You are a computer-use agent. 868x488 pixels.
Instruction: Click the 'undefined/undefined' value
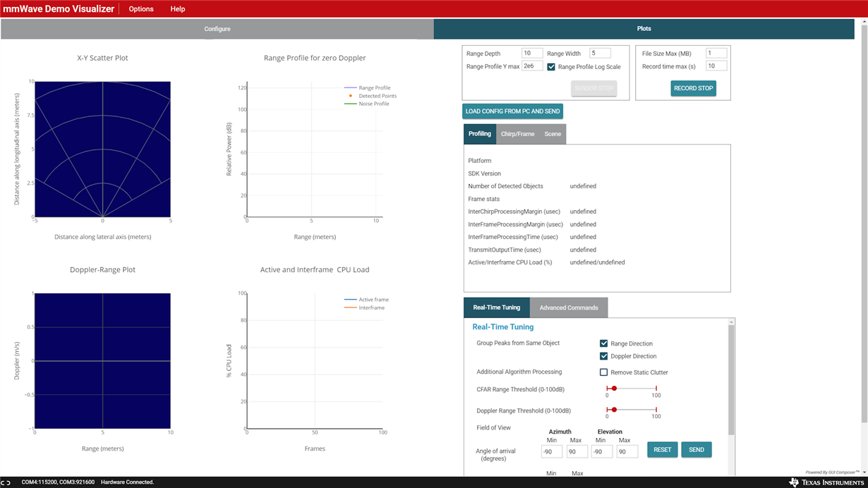point(597,262)
